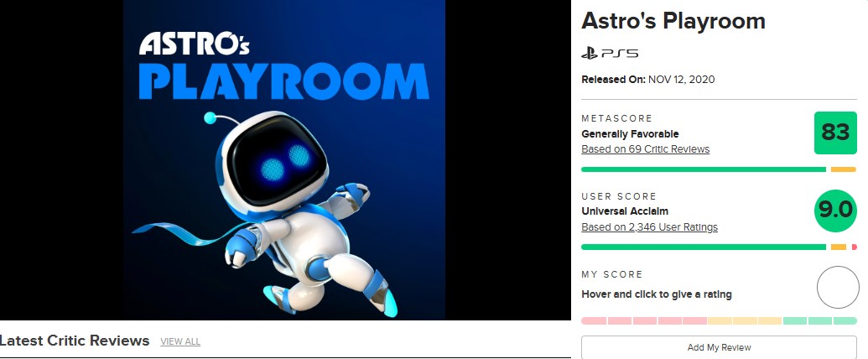868x359 pixels.
Task: Click the Latest Critic Reviews heading
Action: tap(75, 341)
